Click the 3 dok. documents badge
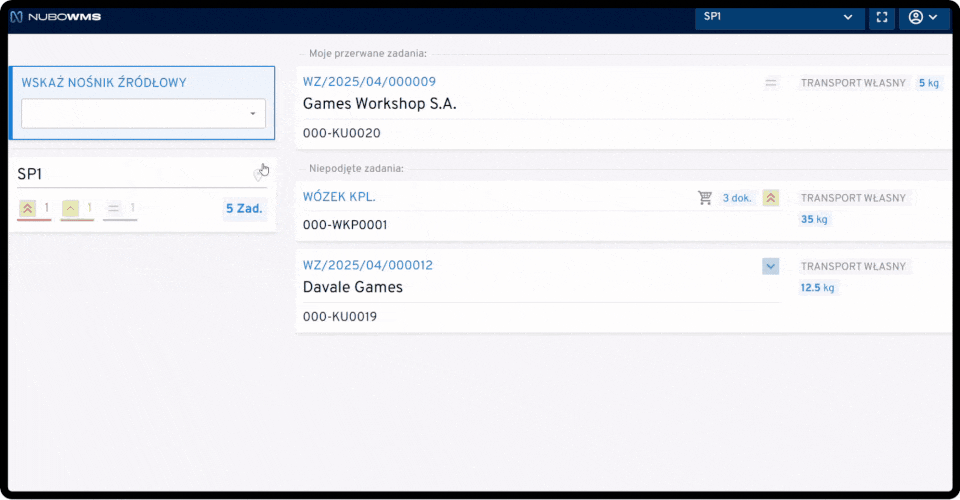This screenshot has width=960, height=500. pos(736,198)
